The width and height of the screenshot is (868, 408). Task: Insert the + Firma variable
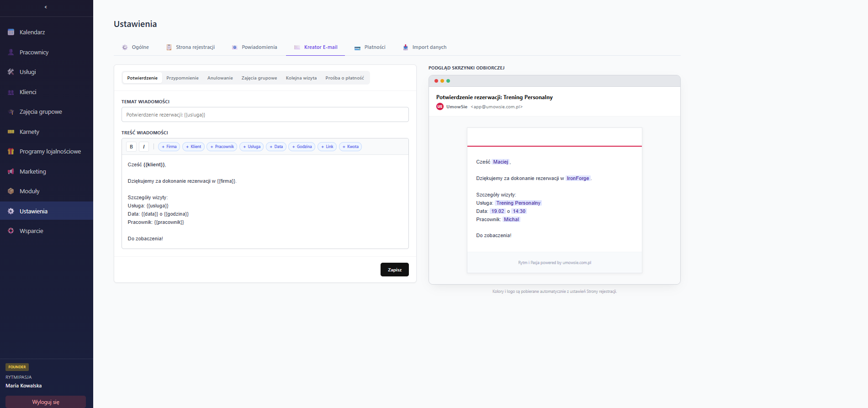tap(169, 147)
